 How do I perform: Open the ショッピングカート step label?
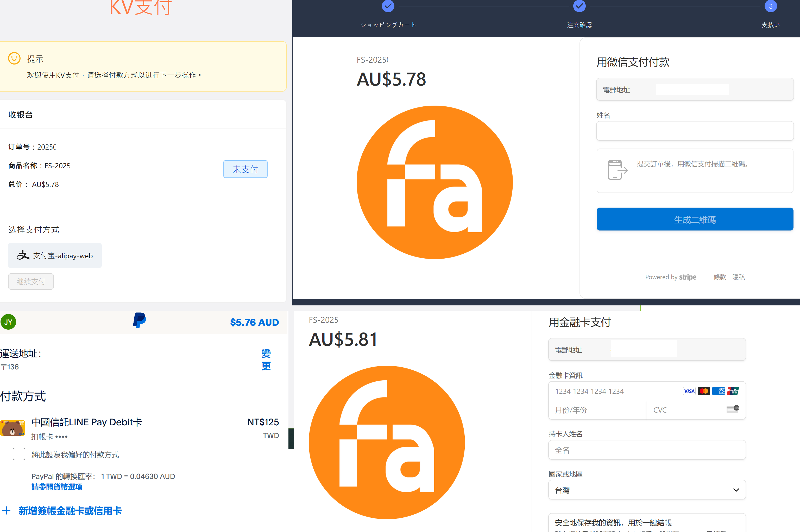[388, 25]
